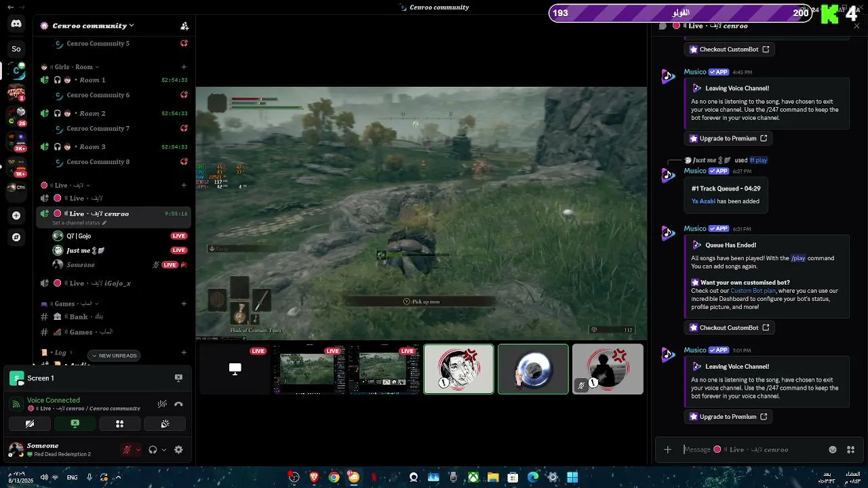This screenshot has width=868, height=488.
Task: Open Windows Start menu
Action: click(572, 477)
